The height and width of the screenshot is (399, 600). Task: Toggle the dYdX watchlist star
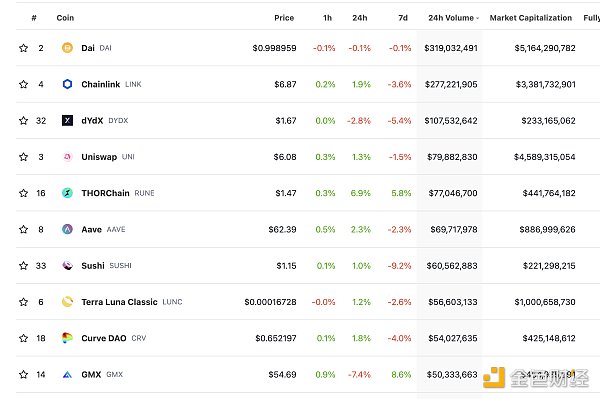[x=23, y=121]
